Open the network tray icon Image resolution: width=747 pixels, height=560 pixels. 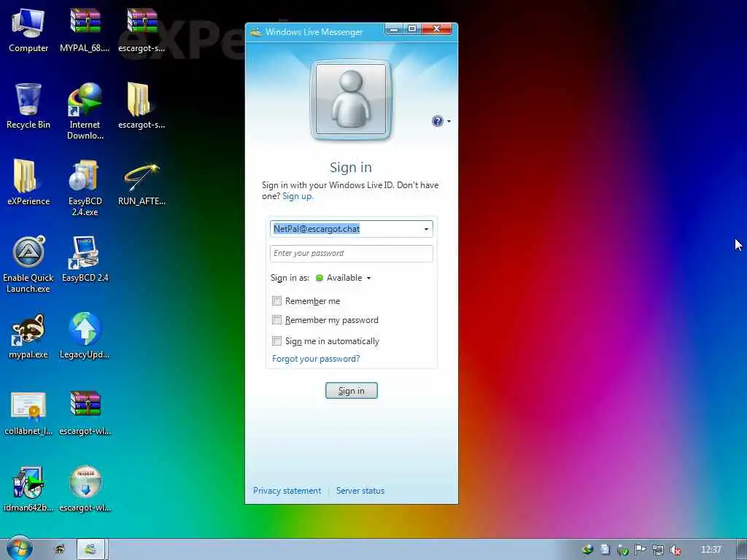pos(658,550)
